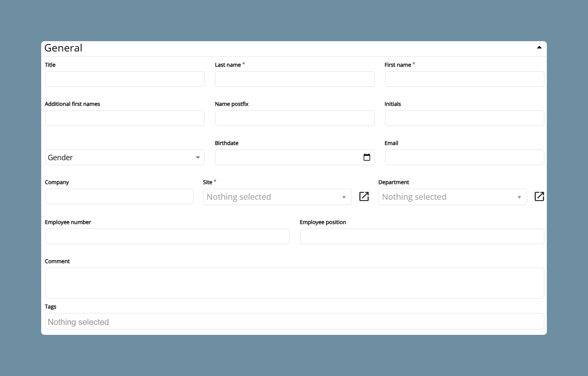Open the Site dropdown

(277, 197)
